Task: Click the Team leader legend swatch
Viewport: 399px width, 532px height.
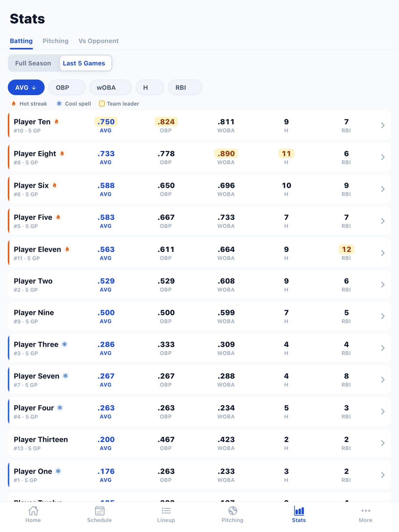Action: (x=102, y=104)
